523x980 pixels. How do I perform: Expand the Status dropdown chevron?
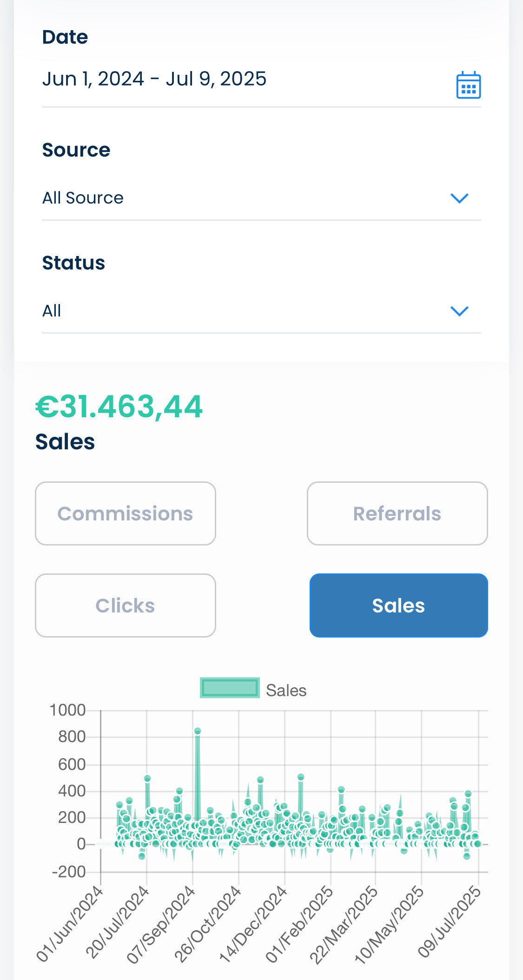pyautogui.click(x=459, y=311)
